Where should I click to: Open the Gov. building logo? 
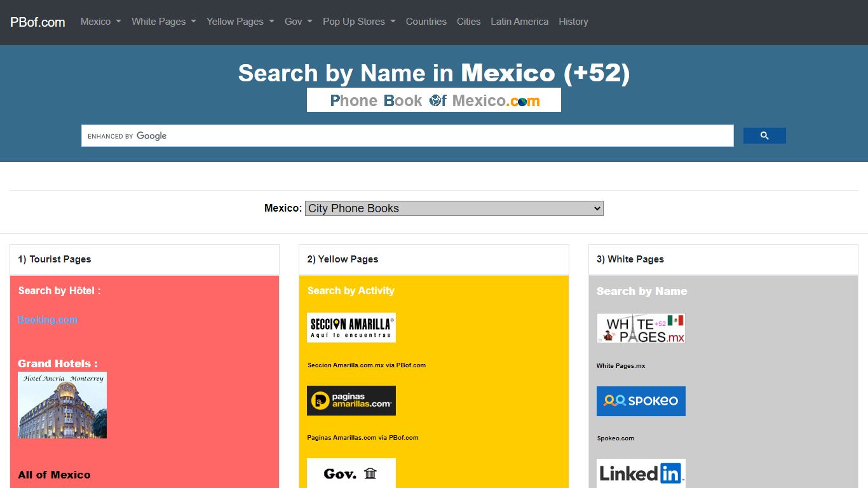coord(351,473)
